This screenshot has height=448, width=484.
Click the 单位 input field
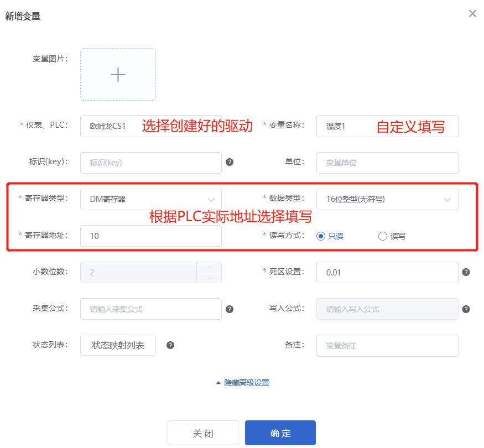click(x=387, y=163)
